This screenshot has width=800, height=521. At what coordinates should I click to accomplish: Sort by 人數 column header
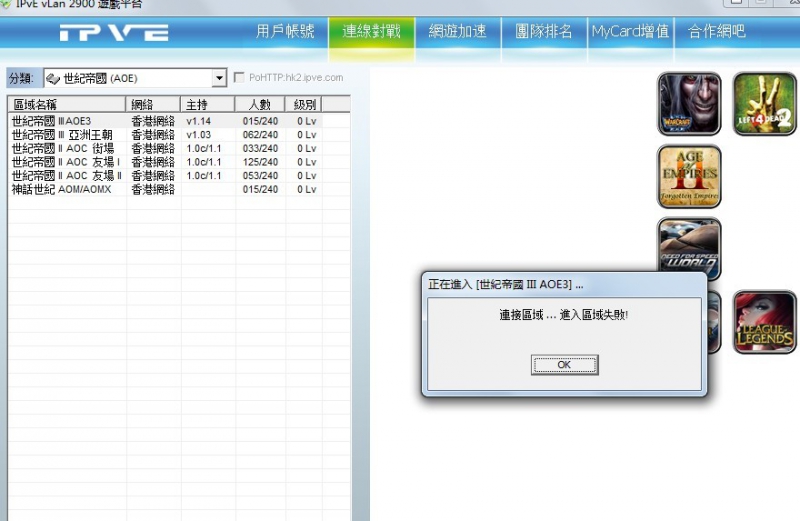coord(260,105)
